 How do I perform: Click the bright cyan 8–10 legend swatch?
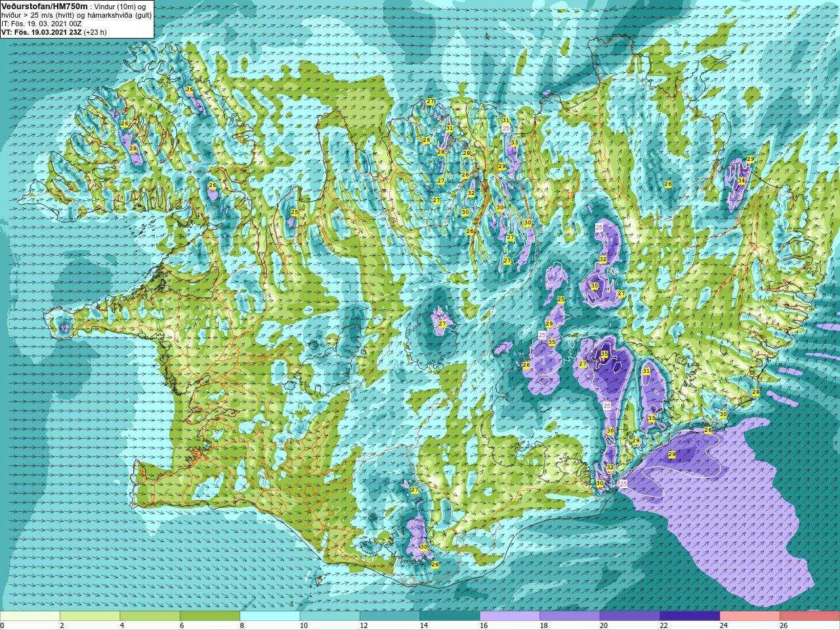click(x=270, y=616)
